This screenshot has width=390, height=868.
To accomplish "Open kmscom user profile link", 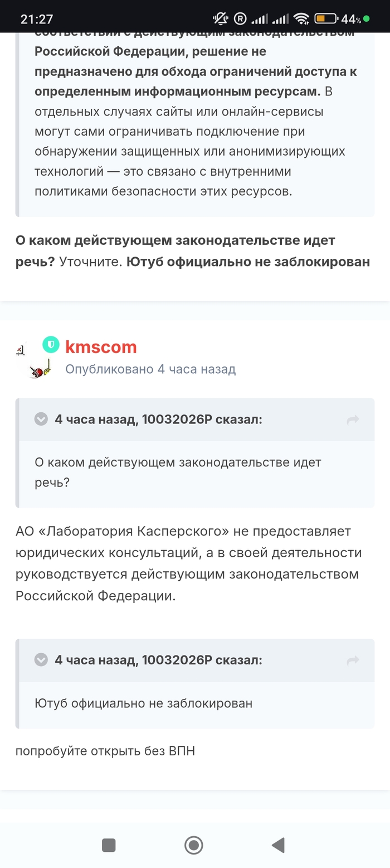I will click(x=101, y=347).
